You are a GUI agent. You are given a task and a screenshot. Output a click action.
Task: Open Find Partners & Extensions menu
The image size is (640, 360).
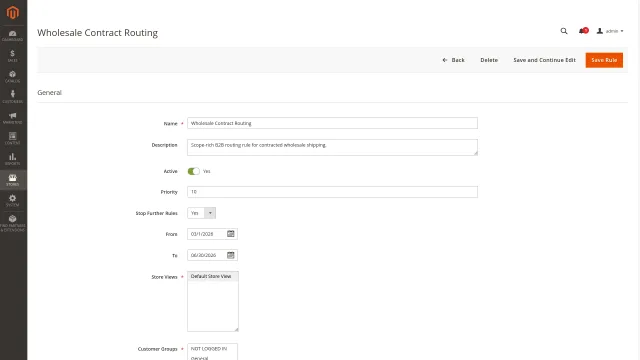pyautogui.click(x=13, y=223)
